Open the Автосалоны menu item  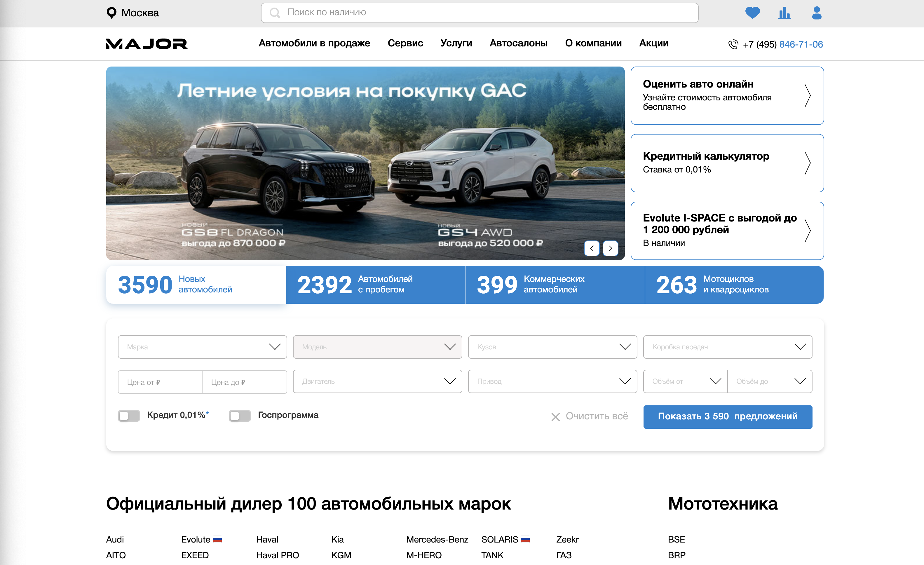519,43
